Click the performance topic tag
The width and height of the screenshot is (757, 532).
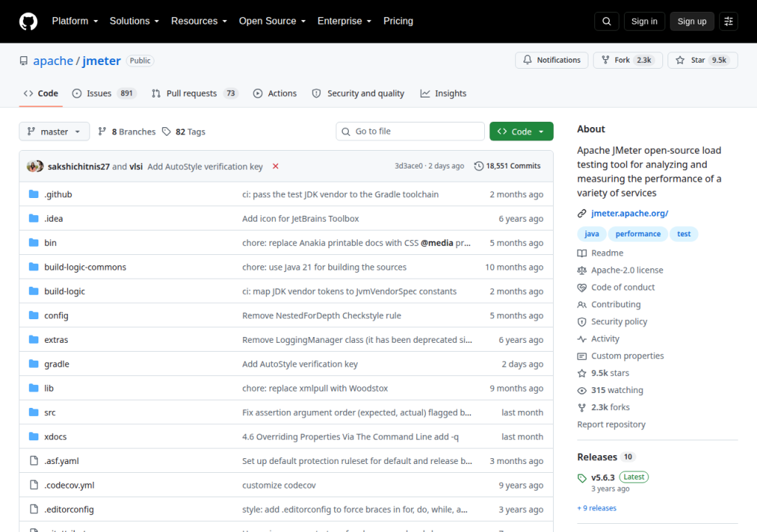click(x=638, y=233)
